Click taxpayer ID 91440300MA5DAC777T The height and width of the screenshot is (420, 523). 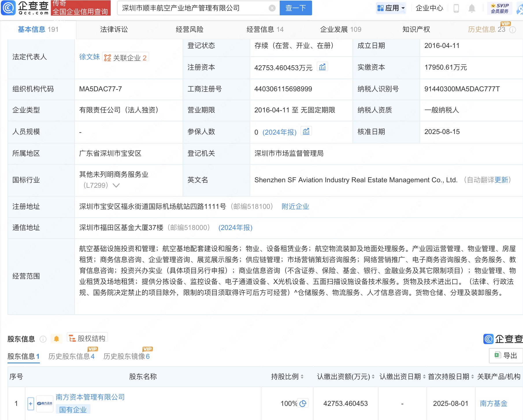pyautogui.click(x=462, y=89)
